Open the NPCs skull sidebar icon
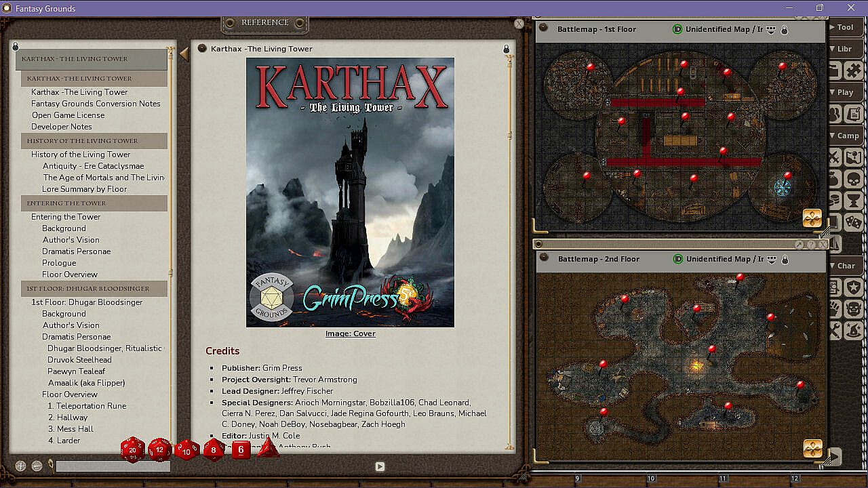 tap(853, 180)
